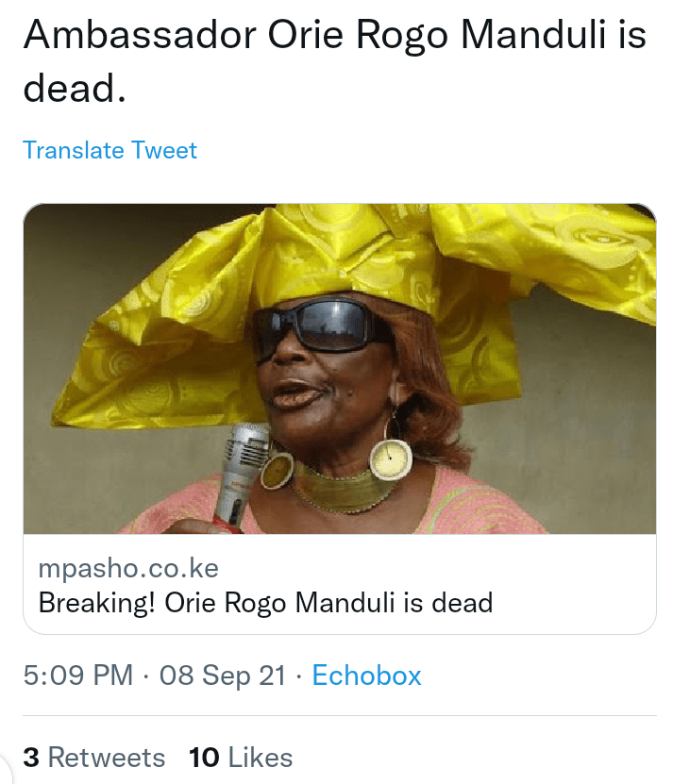Click the word 'Likes' label
This screenshot has height=784, width=673.
(261, 757)
